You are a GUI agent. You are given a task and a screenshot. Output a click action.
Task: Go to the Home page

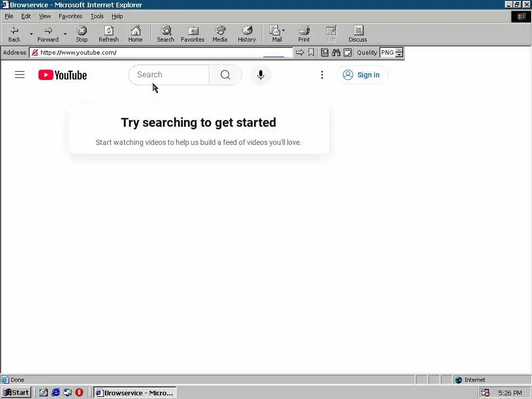(x=136, y=34)
